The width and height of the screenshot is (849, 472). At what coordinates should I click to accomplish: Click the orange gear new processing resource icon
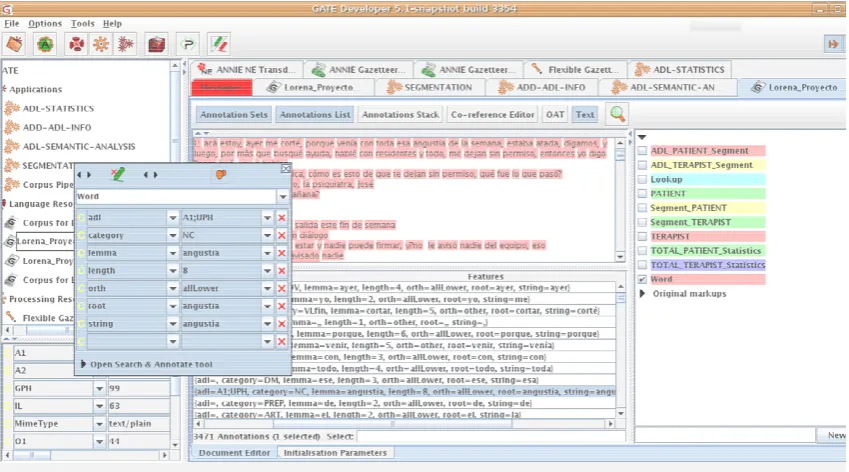coord(101,44)
